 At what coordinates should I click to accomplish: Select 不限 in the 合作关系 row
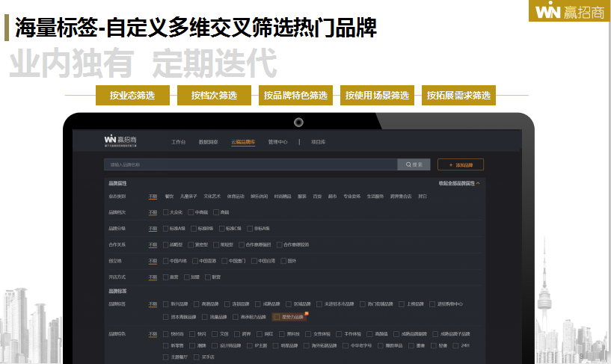pos(153,245)
